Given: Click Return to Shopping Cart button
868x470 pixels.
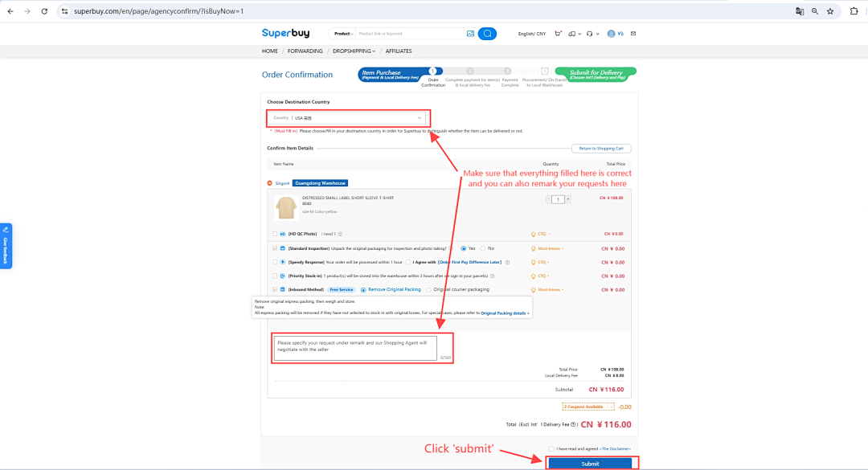Looking at the screenshot, I should 601,149.
